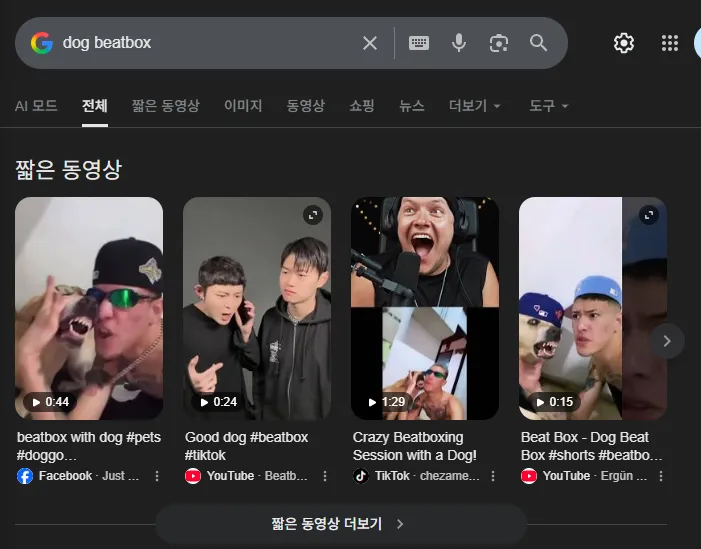The image size is (701, 549).
Task: Open the settings gear icon
Action: click(624, 43)
